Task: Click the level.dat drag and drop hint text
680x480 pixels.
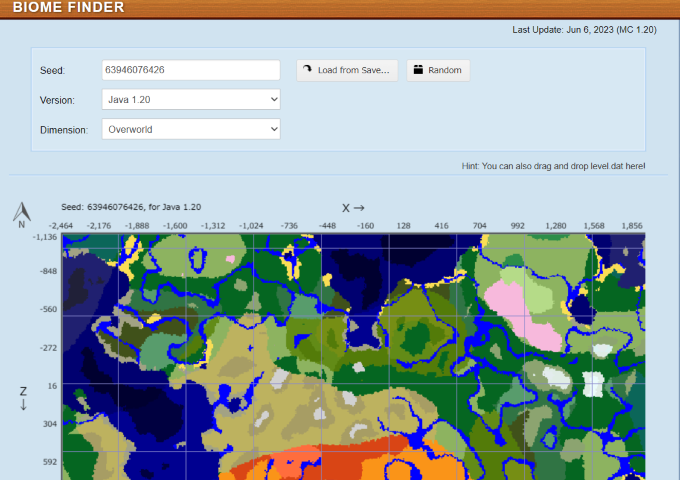Action: (x=553, y=166)
